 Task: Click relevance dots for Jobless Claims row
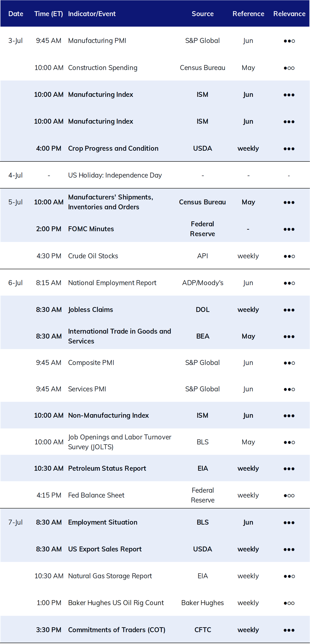(289, 310)
